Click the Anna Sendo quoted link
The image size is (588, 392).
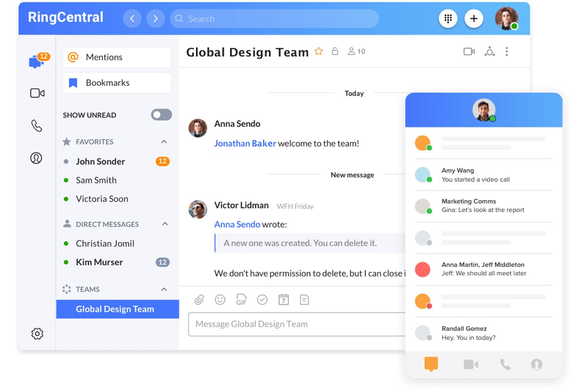pos(237,224)
